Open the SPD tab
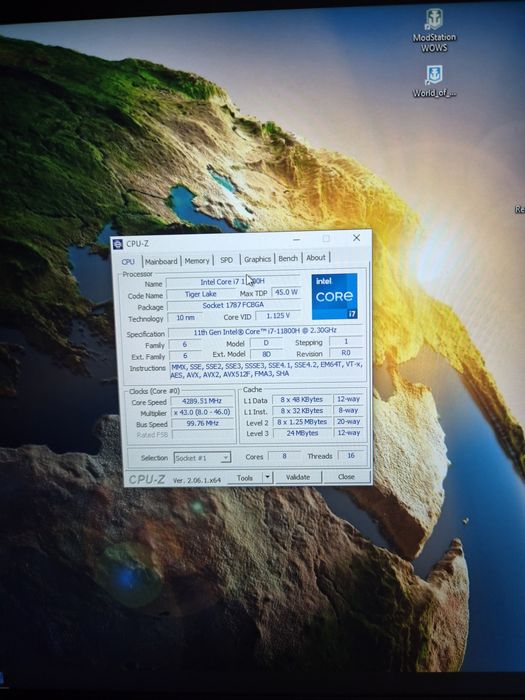525x700 pixels. (226, 259)
